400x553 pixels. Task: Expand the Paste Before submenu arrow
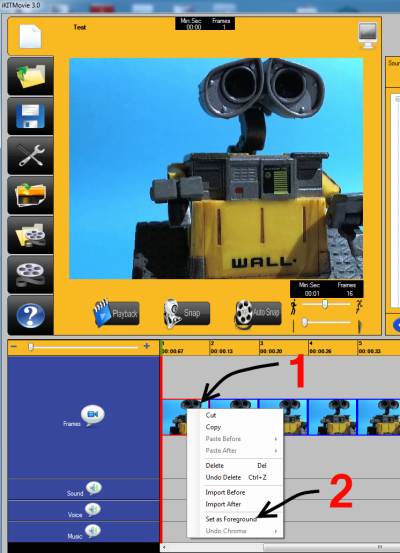pyautogui.click(x=276, y=439)
